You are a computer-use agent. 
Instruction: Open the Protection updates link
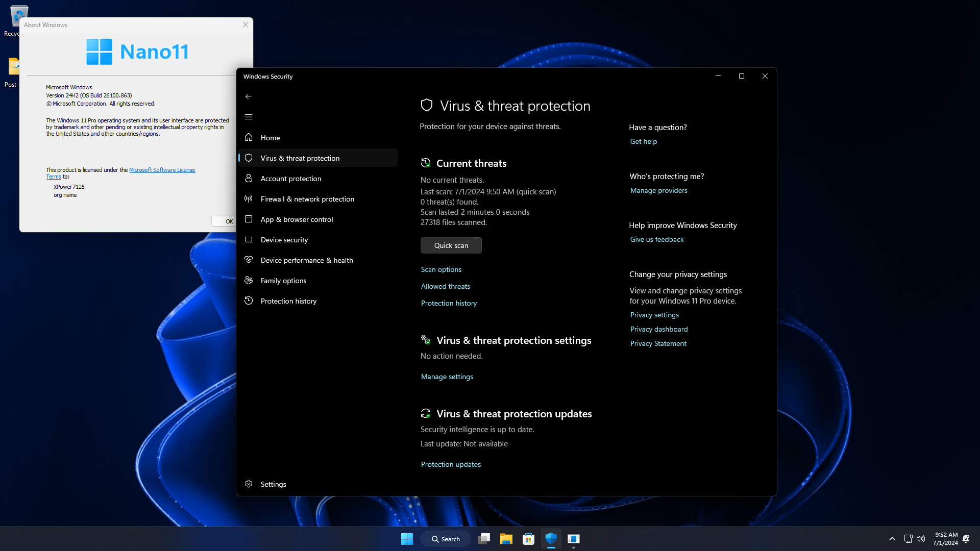(x=451, y=464)
